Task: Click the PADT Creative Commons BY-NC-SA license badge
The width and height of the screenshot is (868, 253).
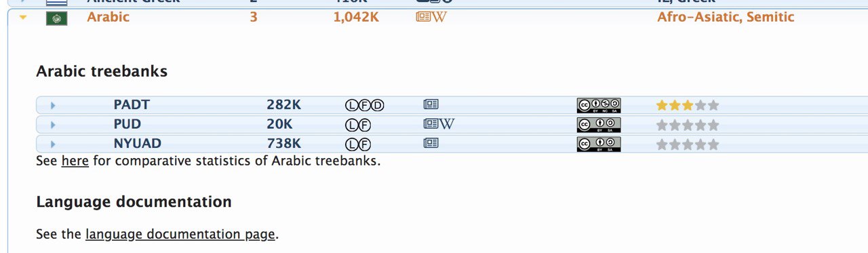Action: point(599,105)
